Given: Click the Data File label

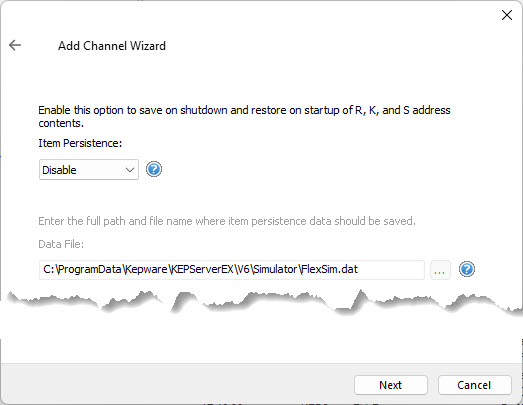Looking at the screenshot, I should click(61, 244).
